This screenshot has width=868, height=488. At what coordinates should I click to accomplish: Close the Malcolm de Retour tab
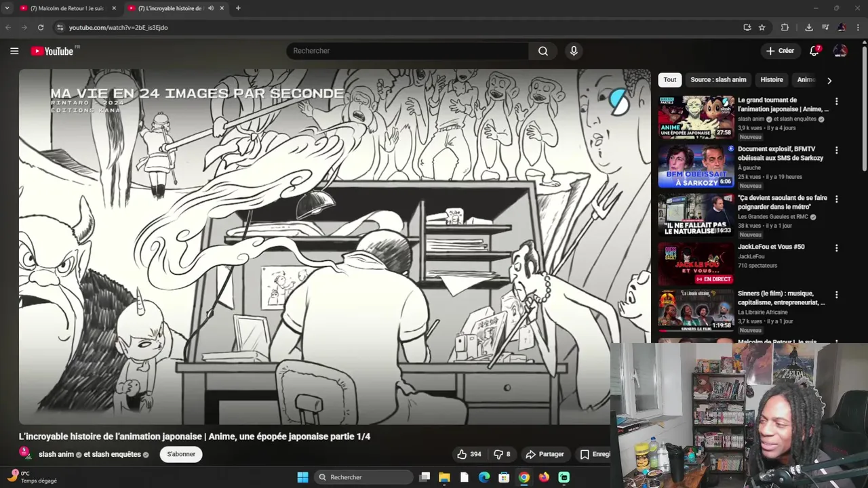(x=114, y=8)
